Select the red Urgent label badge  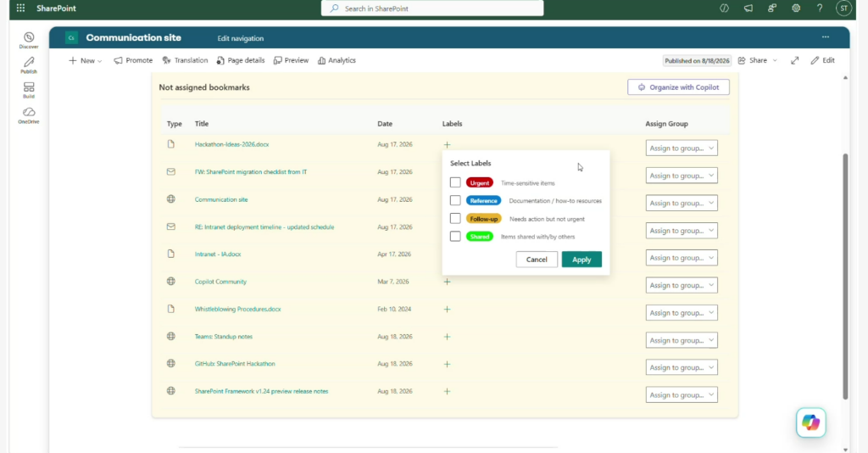coord(480,182)
